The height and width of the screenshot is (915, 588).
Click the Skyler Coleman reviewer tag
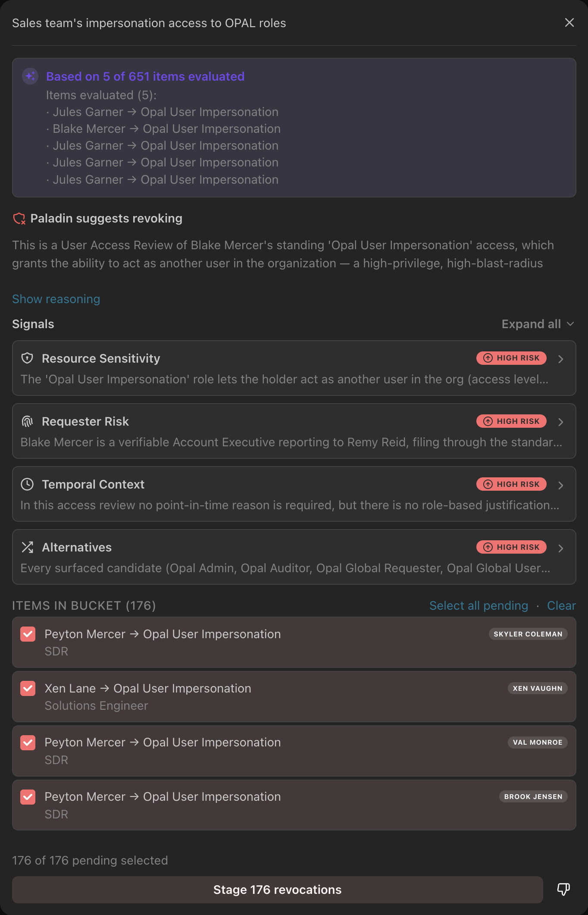(x=528, y=634)
